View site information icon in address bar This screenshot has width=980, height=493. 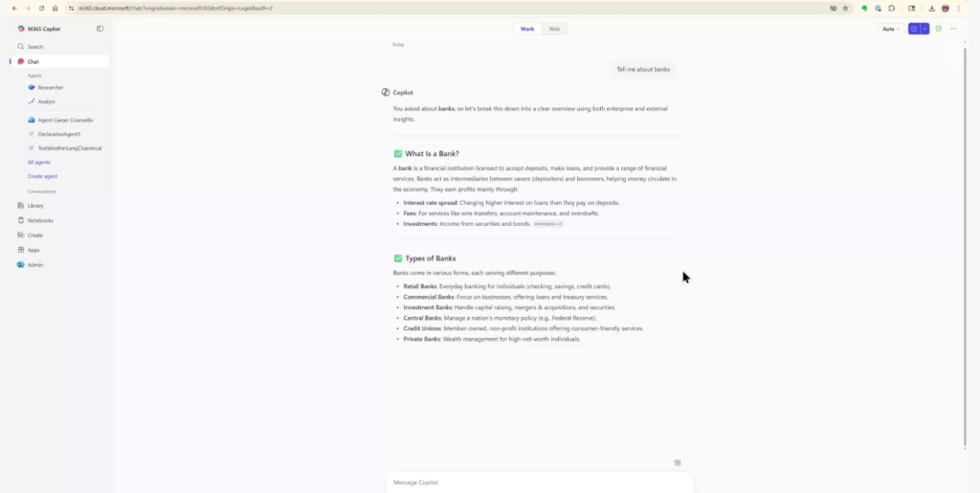click(x=71, y=8)
